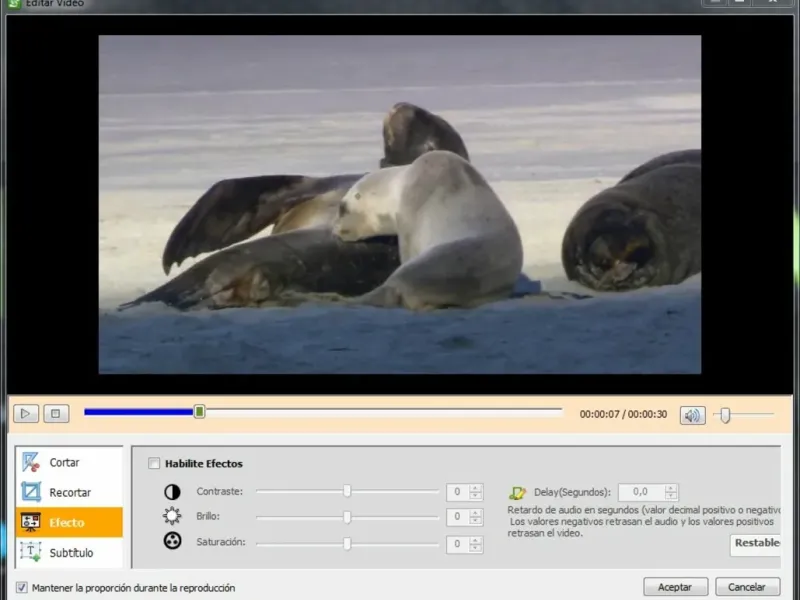800x600 pixels.
Task: Switch to the Recortar tab
Action: (x=70, y=493)
